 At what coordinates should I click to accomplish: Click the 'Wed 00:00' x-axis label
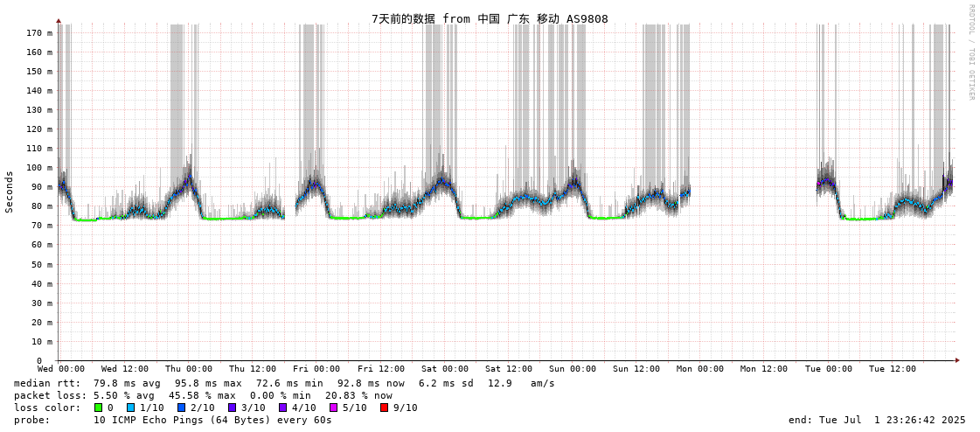pyautogui.click(x=61, y=369)
